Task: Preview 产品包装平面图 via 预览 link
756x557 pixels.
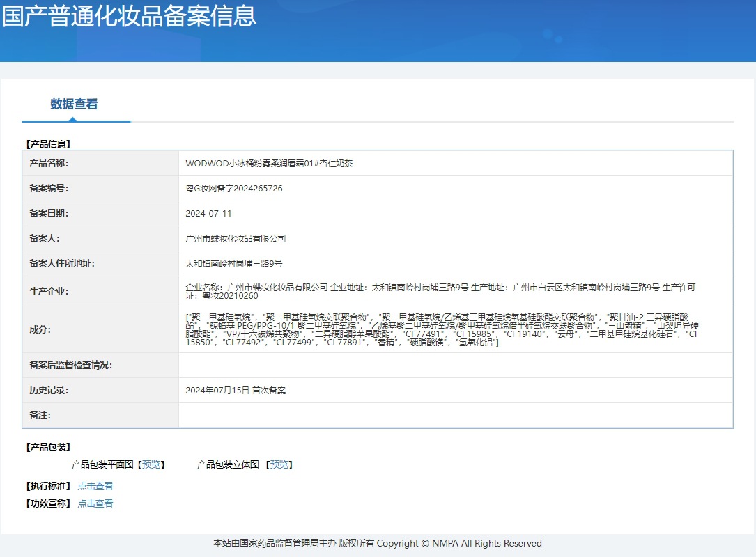Action: [x=151, y=464]
